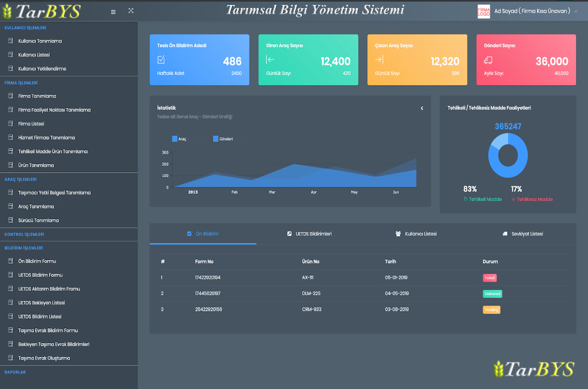Click the icon beside Taşımacı Yetki Belgesi Tanımlama
This screenshot has width=588, height=389.
(10, 193)
